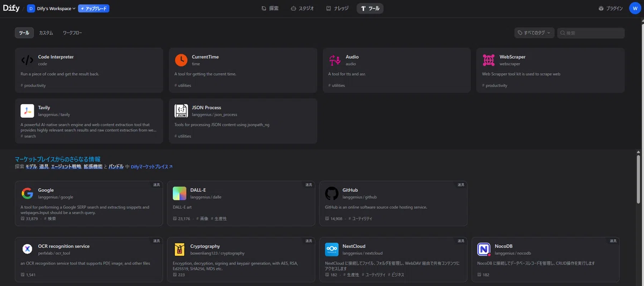The image size is (644, 286).
Task: Click the マーケットプレイスからのさらなる情報 heading
Action: tap(57, 159)
